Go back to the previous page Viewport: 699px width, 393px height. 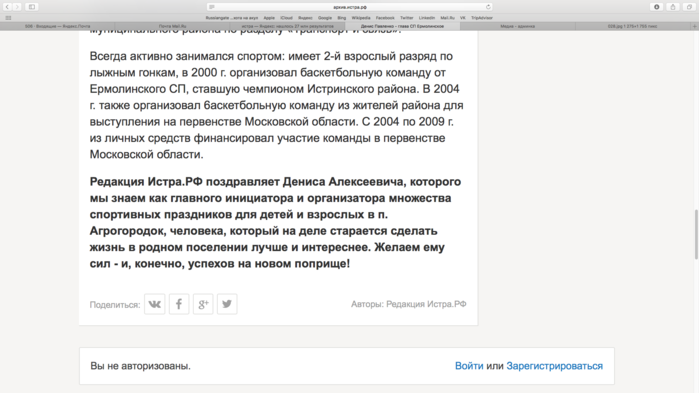point(7,7)
